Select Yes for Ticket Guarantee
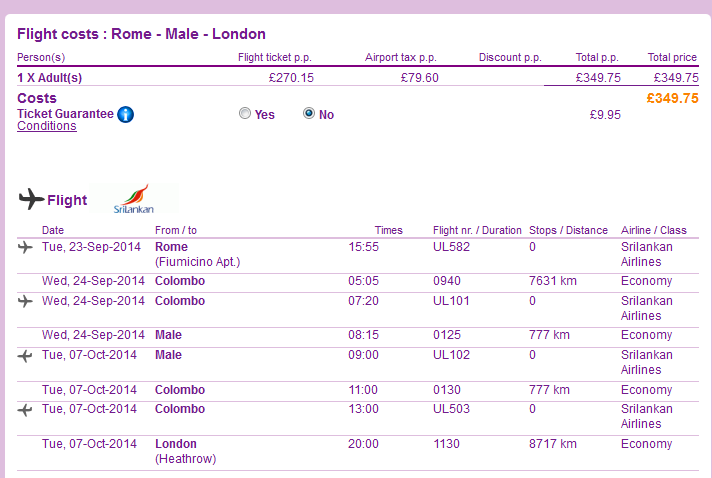Screen dimensions: 712x478 (245, 113)
